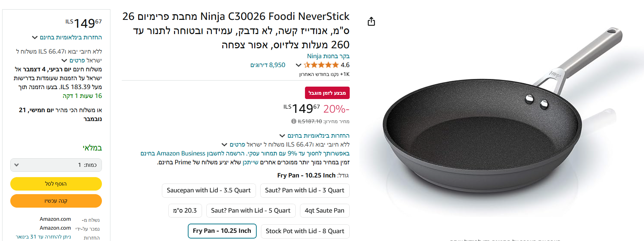
Task: Expand shipping details chevron in buy box
Action: pyautogui.click(x=64, y=60)
